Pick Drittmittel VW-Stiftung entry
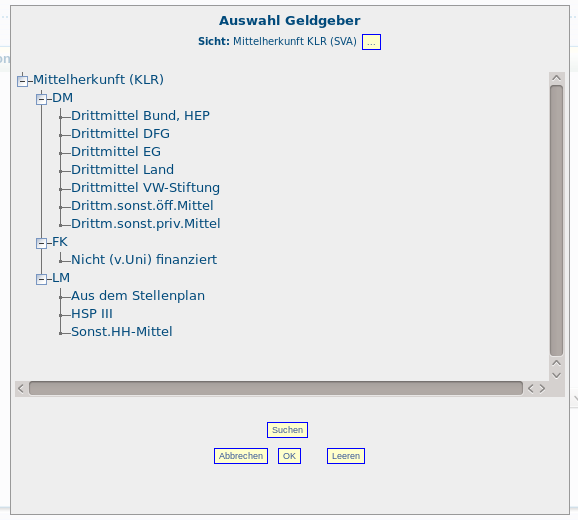This screenshot has height=520, width=578. (145, 188)
